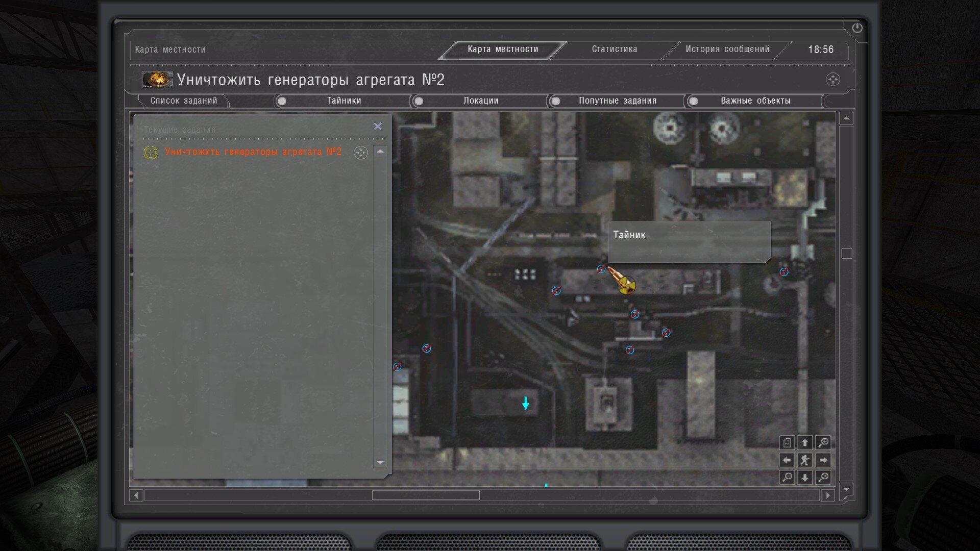
Task: Click the power button in corner
Action: (x=857, y=28)
